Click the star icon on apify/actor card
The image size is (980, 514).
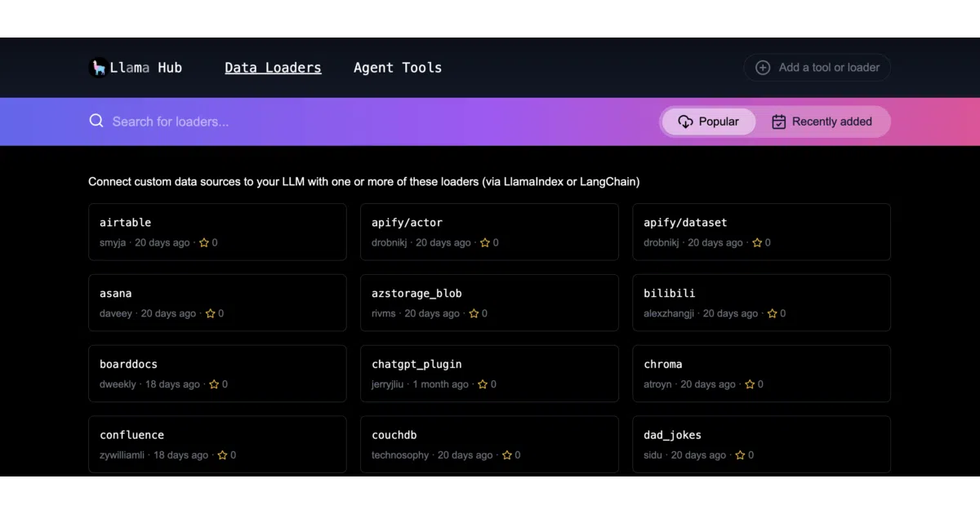[x=485, y=242]
